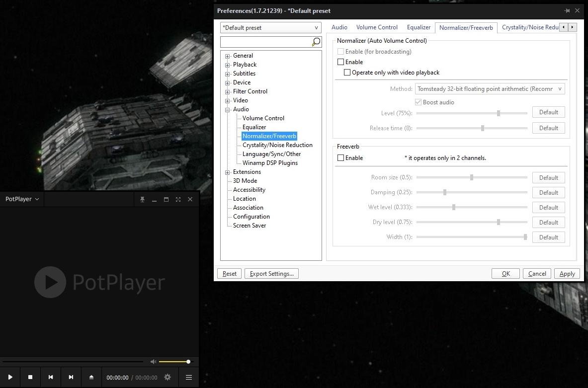Reset Room size with Default button

pyautogui.click(x=549, y=178)
